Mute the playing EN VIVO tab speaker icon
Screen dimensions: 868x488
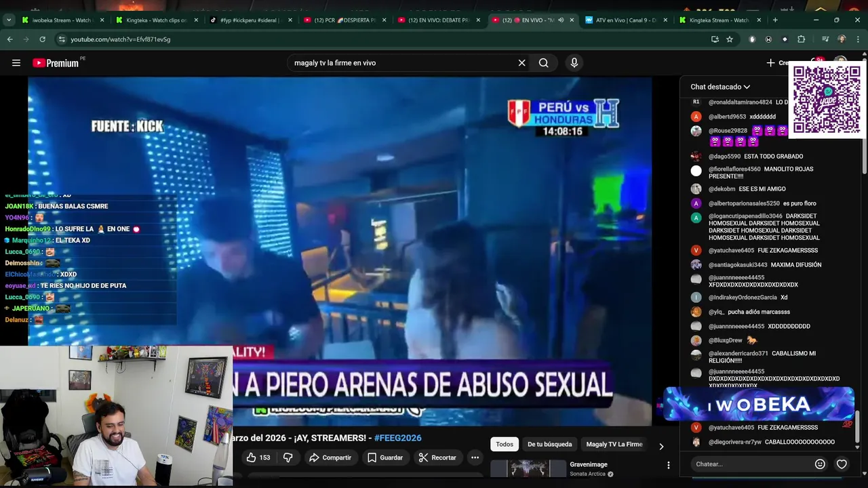click(x=561, y=20)
